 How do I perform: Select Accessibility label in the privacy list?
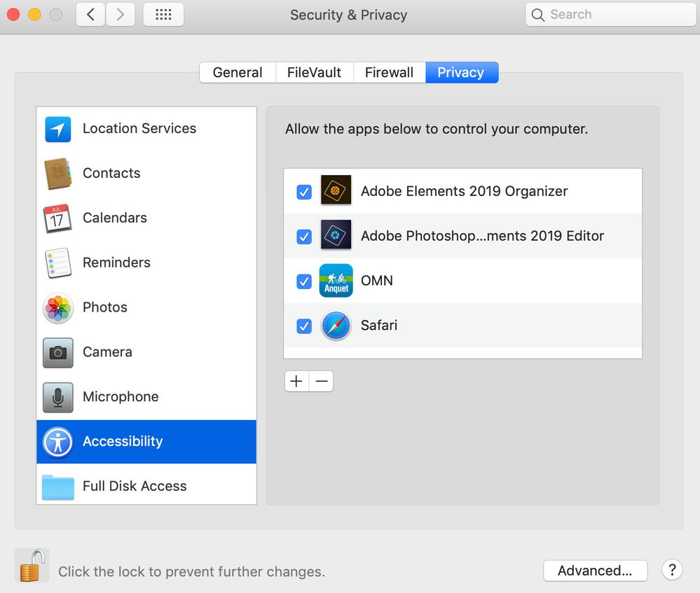[123, 441]
